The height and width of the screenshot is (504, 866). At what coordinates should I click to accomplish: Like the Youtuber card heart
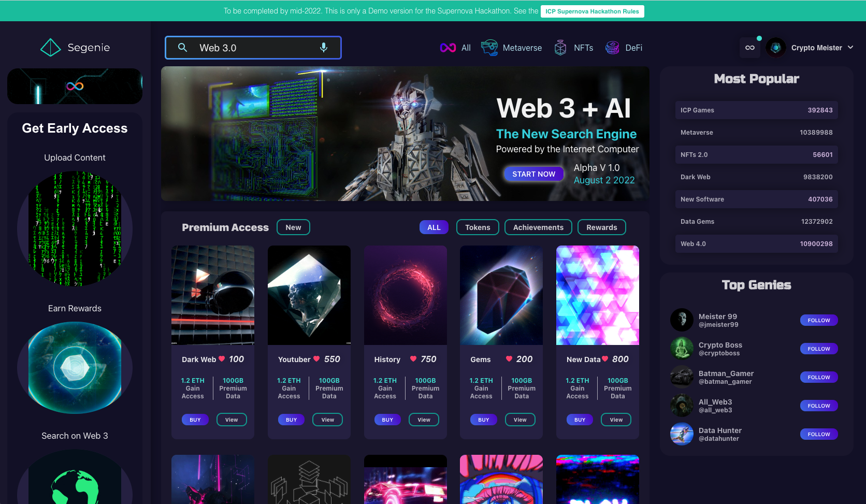tap(316, 358)
